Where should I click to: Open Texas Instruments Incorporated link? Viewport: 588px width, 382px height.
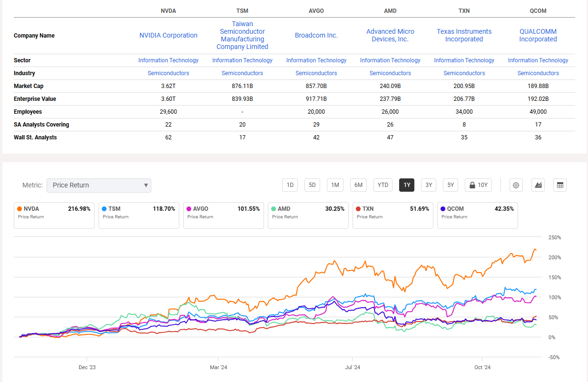click(x=464, y=35)
